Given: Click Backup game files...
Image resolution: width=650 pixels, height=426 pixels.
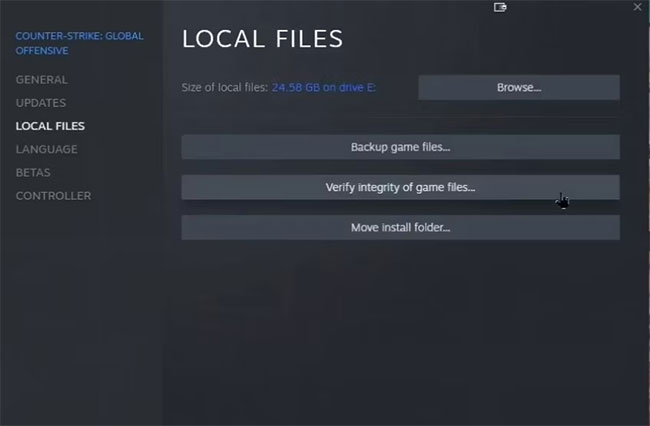Looking at the screenshot, I should [400, 147].
